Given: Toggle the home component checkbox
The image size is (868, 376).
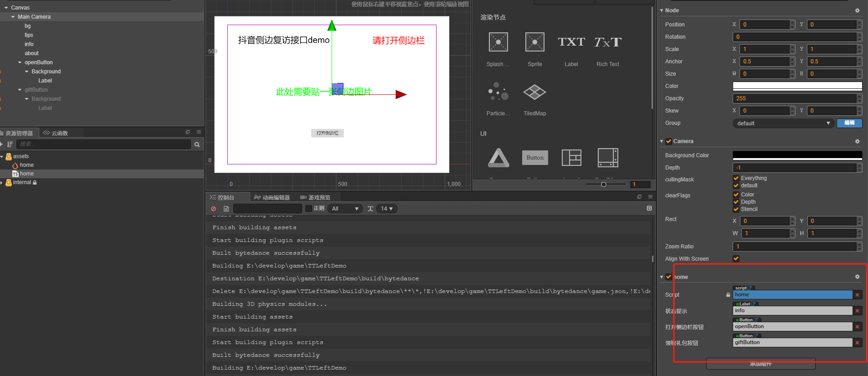Looking at the screenshot, I should coord(668,277).
